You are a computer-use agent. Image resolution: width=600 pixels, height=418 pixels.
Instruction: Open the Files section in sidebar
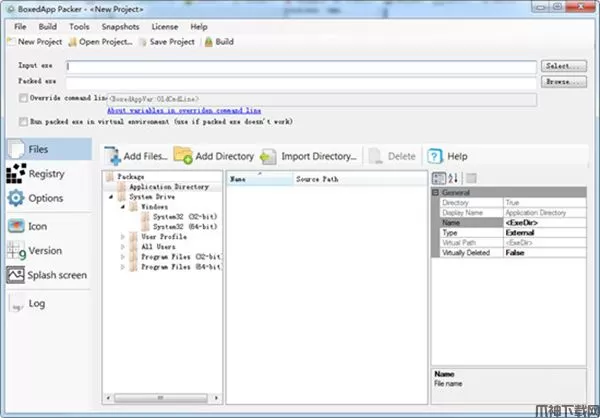(49, 149)
